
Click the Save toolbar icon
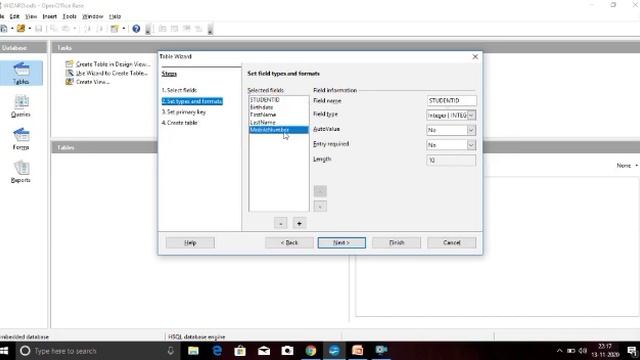tap(38, 29)
